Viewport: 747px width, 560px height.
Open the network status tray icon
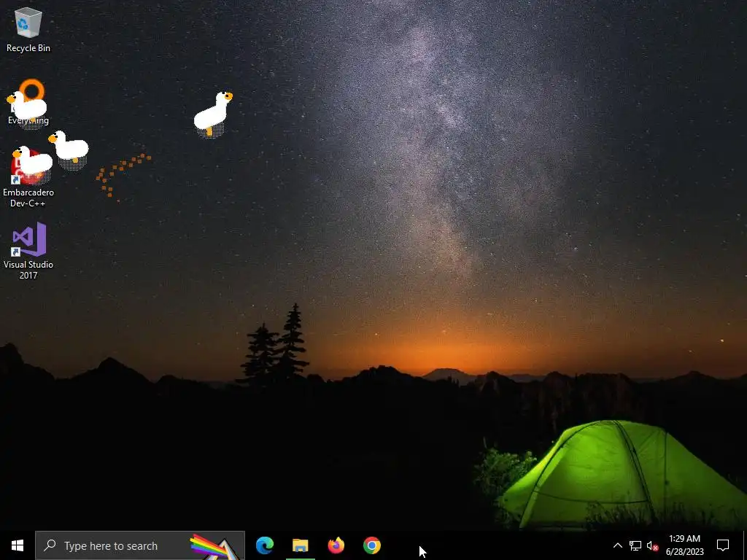pos(635,545)
